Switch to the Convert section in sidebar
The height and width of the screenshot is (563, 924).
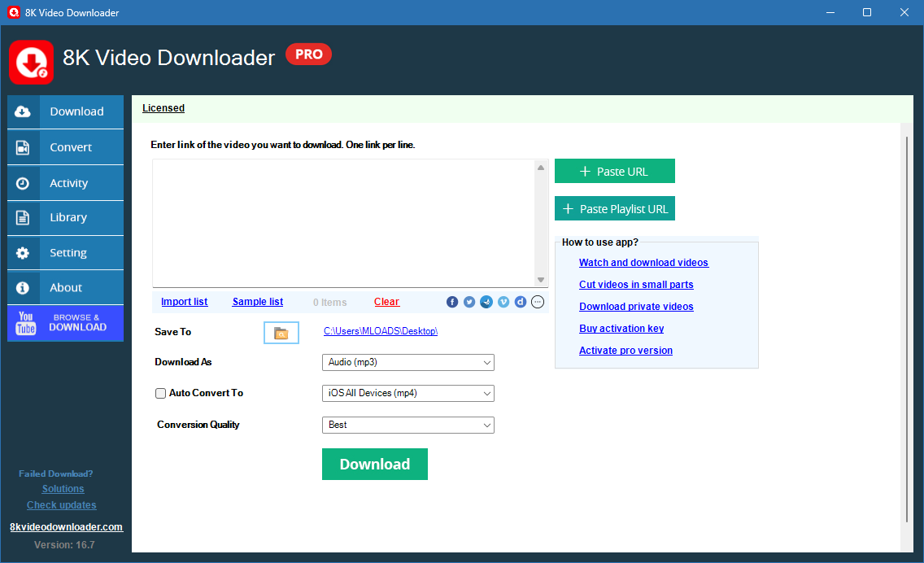point(65,147)
